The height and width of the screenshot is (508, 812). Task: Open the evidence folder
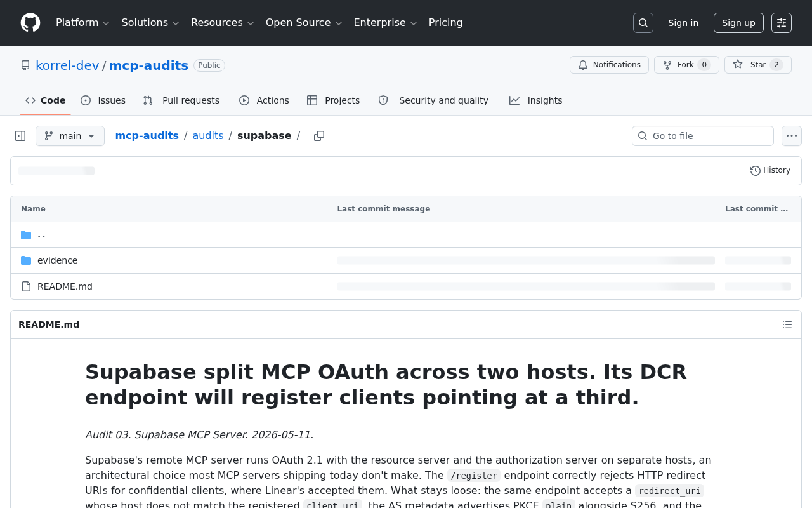coord(57,260)
